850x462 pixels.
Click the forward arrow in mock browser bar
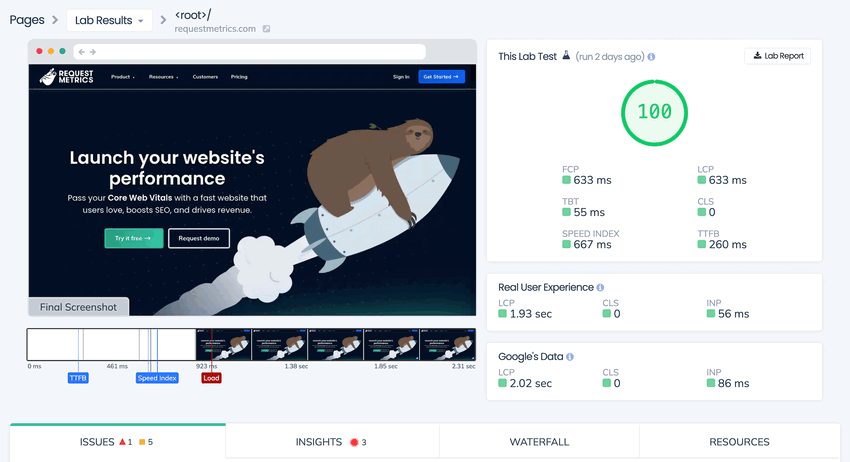pos(93,52)
